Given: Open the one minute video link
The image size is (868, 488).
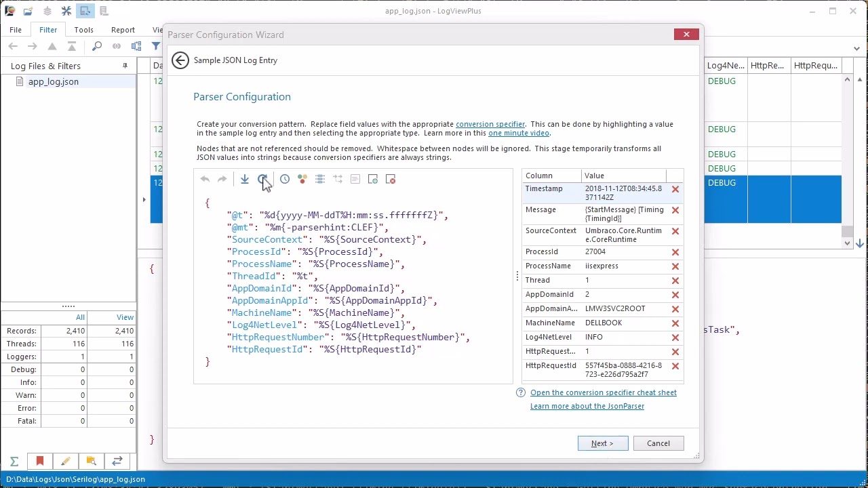Looking at the screenshot, I should coord(519,133).
